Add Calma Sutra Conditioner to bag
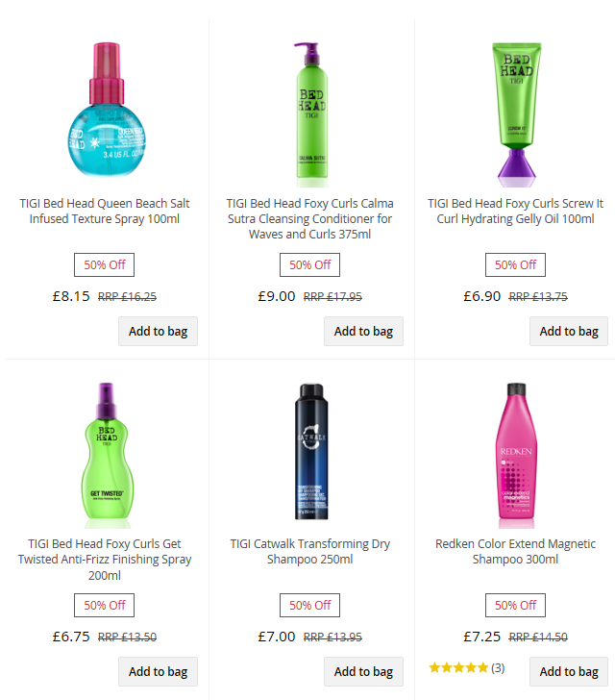 (363, 331)
